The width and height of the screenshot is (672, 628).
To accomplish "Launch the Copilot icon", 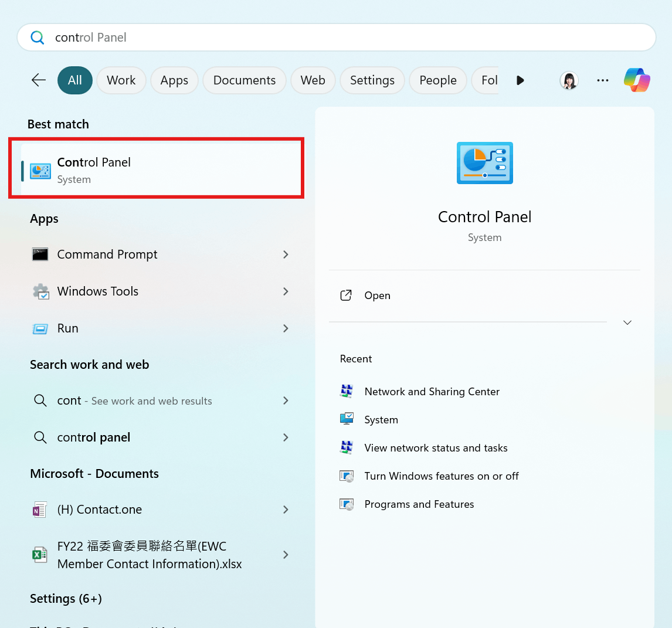I will [x=637, y=80].
